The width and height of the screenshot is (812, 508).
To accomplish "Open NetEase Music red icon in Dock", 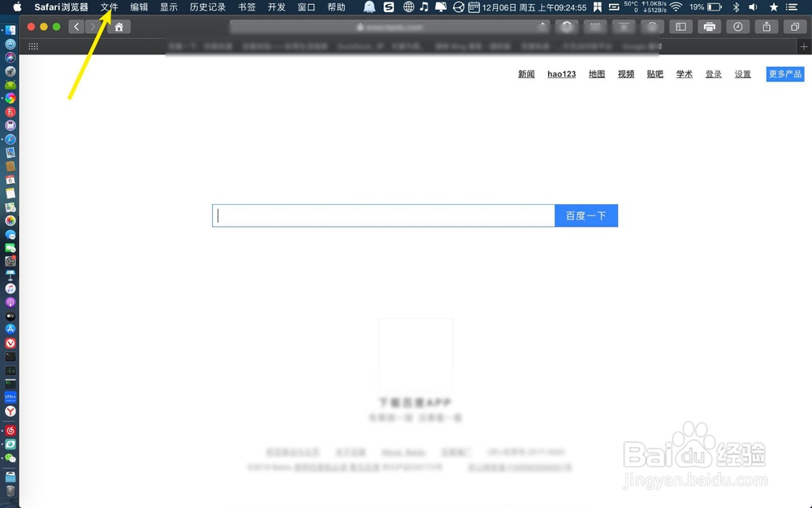I will point(11,430).
